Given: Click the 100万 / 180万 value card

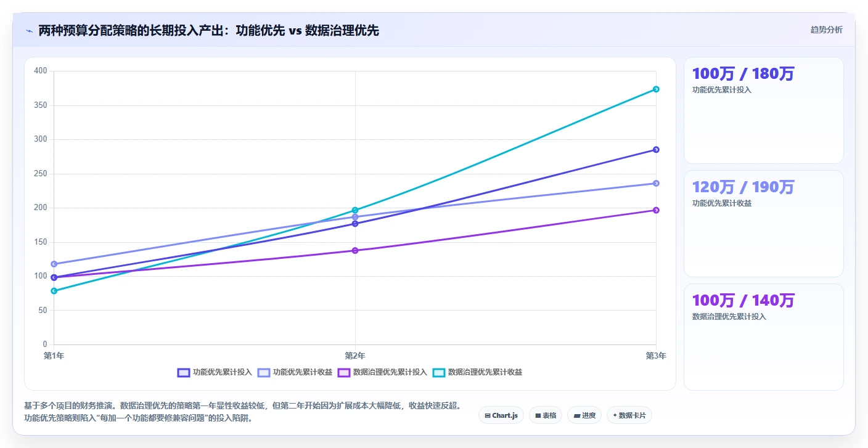Looking at the screenshot, I should pos(764,110).
